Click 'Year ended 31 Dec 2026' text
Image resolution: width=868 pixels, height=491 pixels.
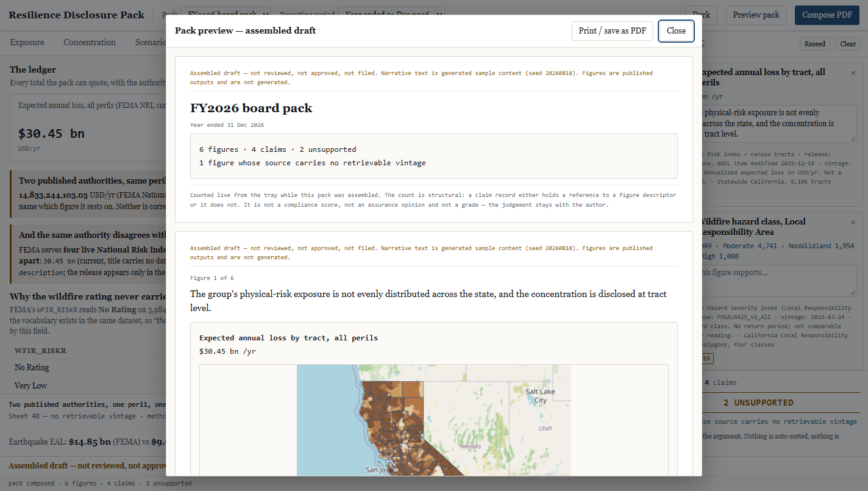click(x=227, y=125)
